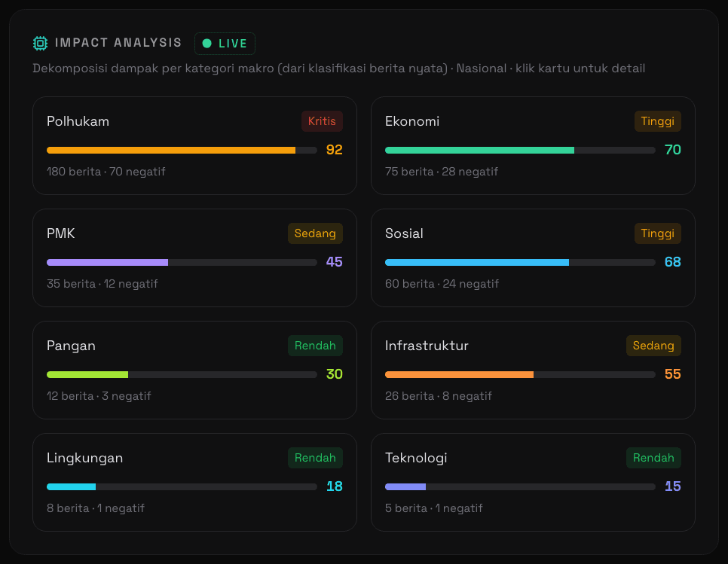The width and height of the screenshot is (728, 564).
Task: Click the PMK purple progress bar
Action: 182,263
